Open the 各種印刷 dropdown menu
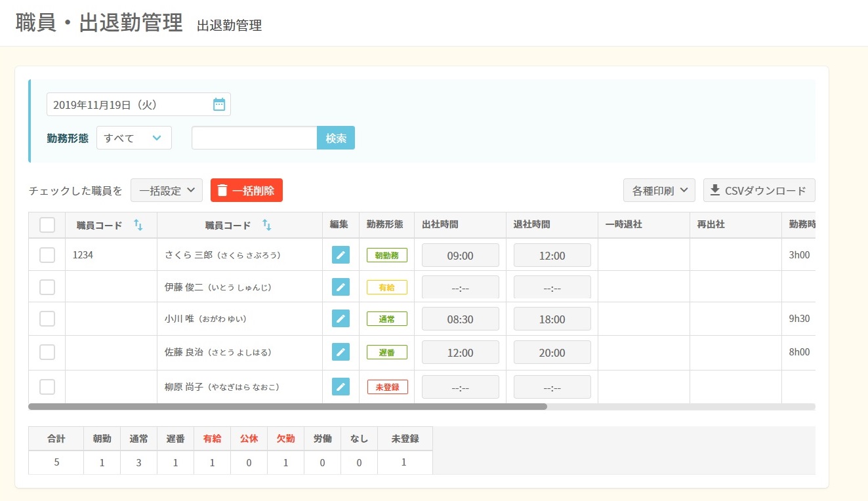 (659, 190)
